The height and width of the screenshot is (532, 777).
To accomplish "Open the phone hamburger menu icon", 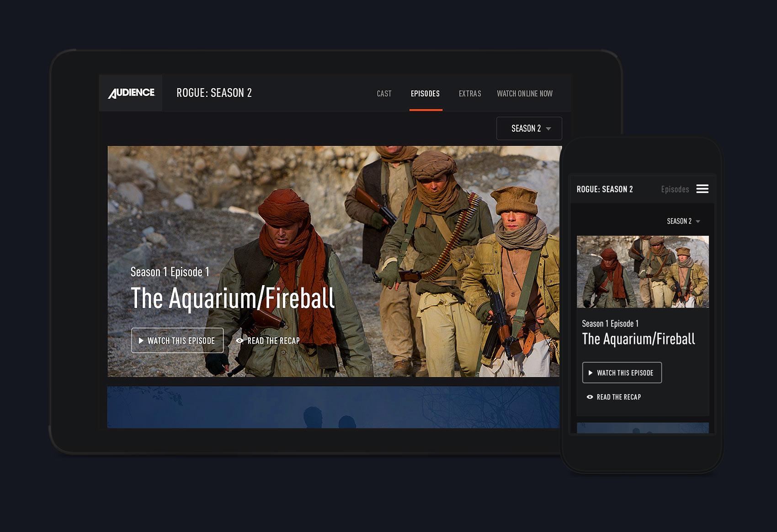I will (702, 189).
